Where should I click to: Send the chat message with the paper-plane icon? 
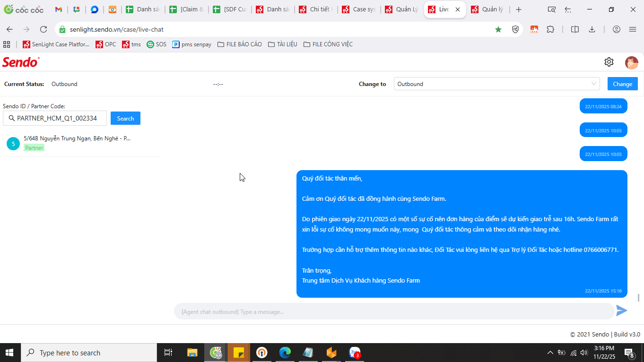tap(622, 310)
